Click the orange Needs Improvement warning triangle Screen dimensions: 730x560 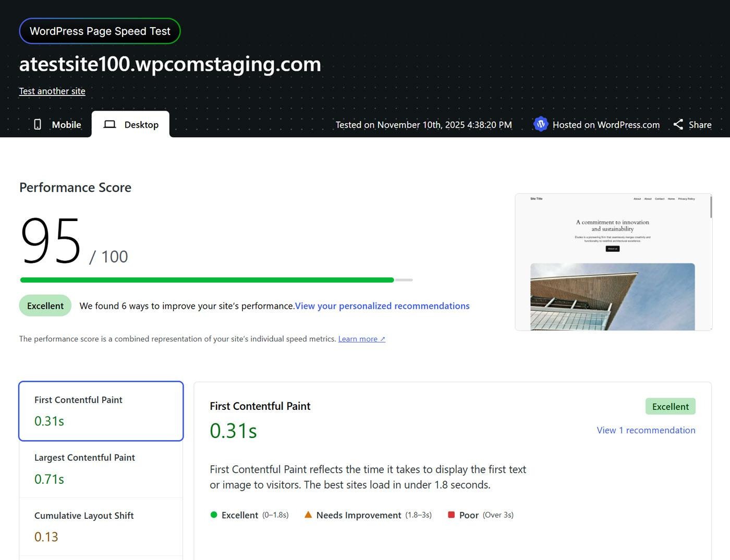(308, 515)
